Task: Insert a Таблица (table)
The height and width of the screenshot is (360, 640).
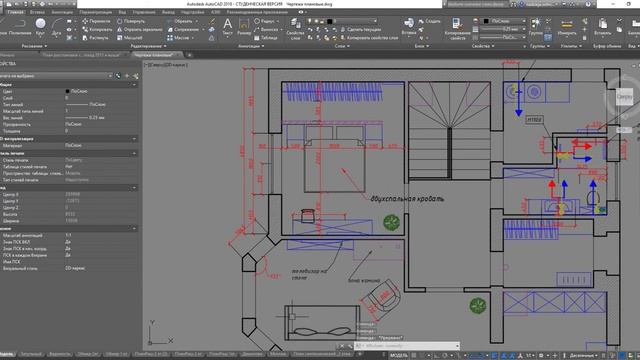Action: click(x=266, y=38)
